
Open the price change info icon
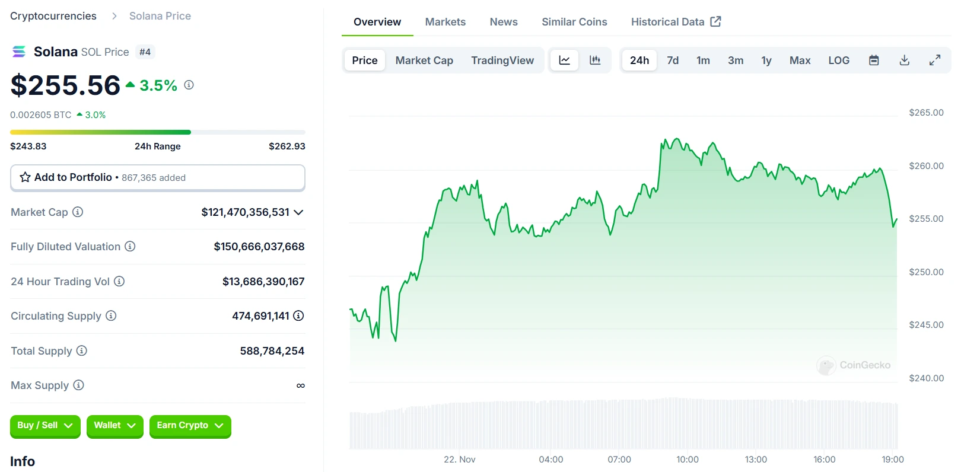tap(189, 85)
